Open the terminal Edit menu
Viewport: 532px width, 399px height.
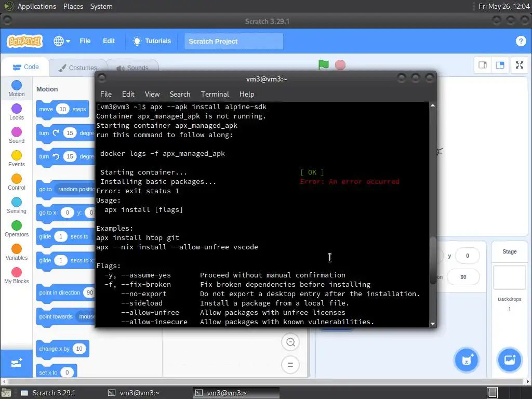tap(128, 95)
